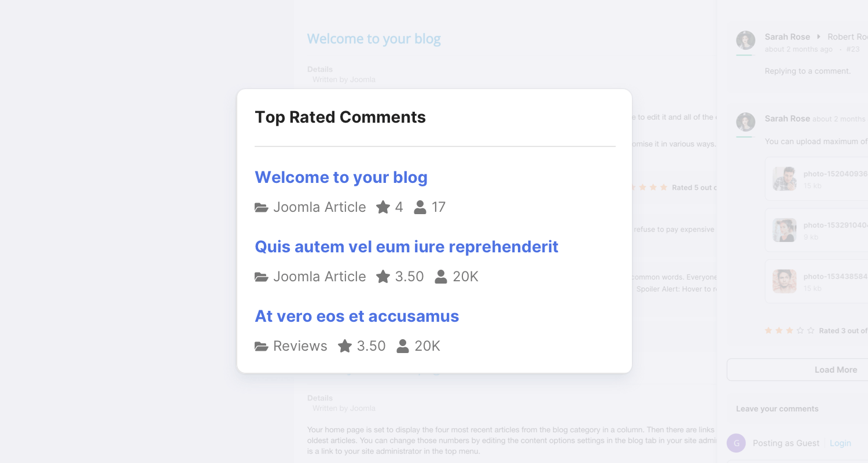Click the "Sarah Rose" author name
This screenshot has height=463, width=868.
tap(787, 36)
